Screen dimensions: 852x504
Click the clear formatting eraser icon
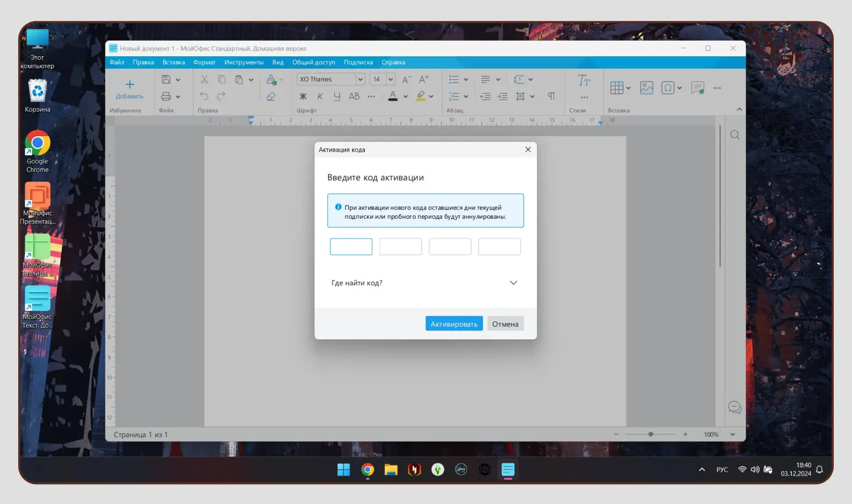271,97
